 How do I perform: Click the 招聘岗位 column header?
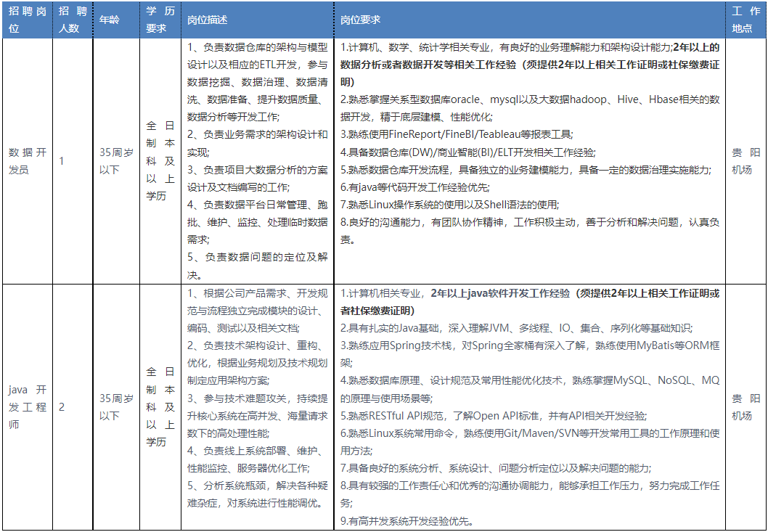(27, 20)
